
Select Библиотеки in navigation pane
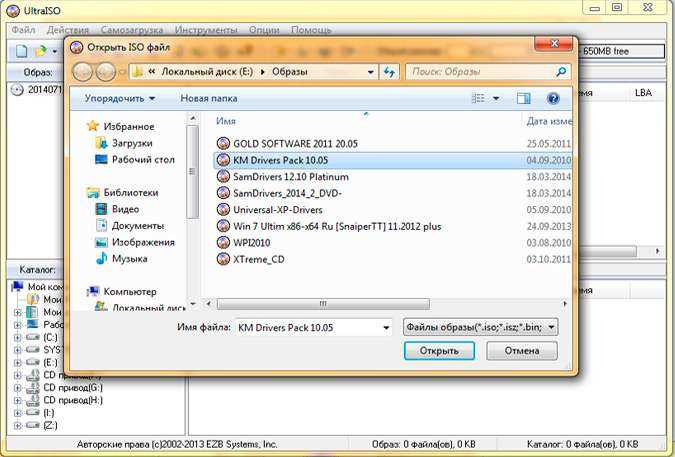(x=130, y=192)
